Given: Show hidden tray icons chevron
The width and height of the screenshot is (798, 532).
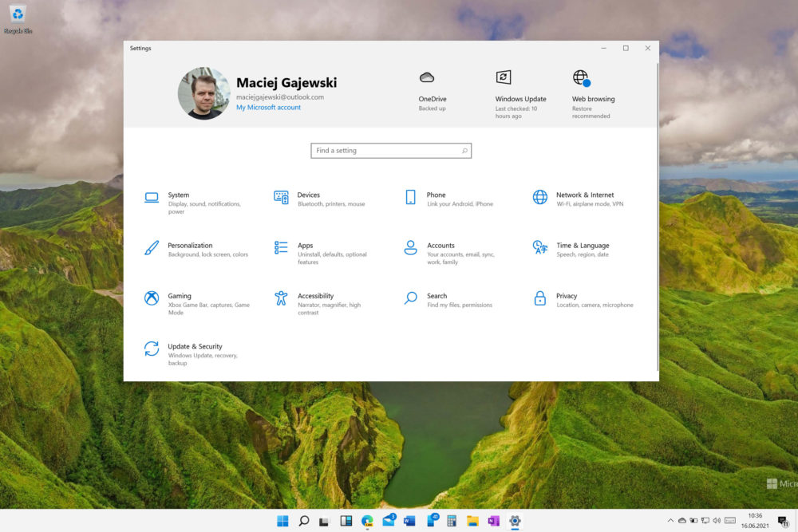Looking at the screenshot, I should point(670,520).
